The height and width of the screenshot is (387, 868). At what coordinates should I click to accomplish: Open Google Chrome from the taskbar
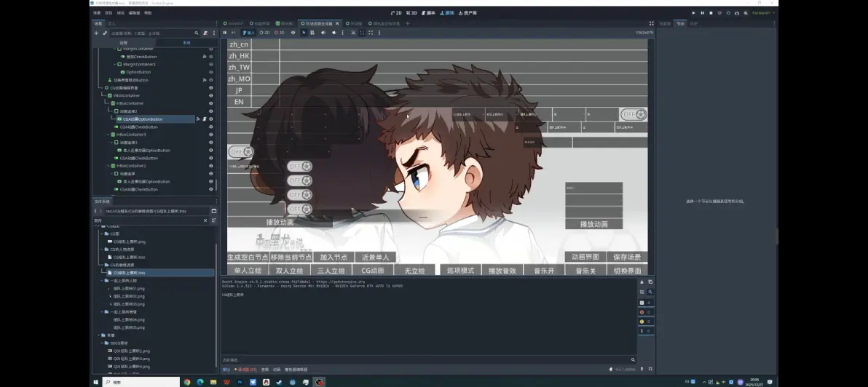pyautogui.click(x=187, y=382)
